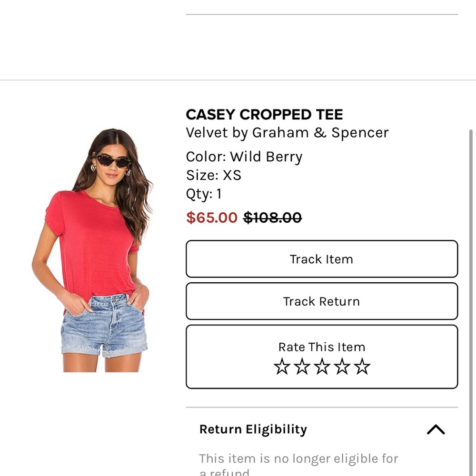Click the Track Return button
The image size is (476, 476).
click(x=322, y=301)
